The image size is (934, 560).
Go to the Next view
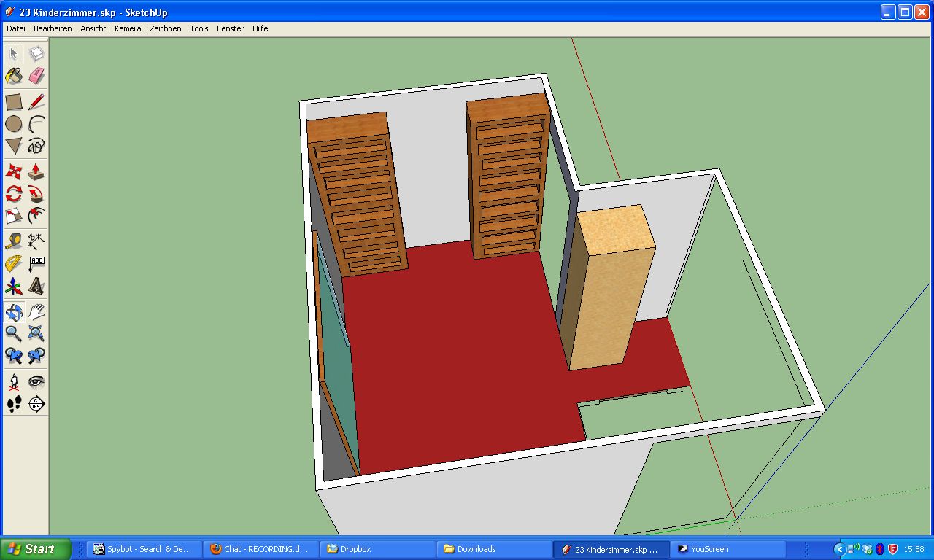click(x=36, y=356)
